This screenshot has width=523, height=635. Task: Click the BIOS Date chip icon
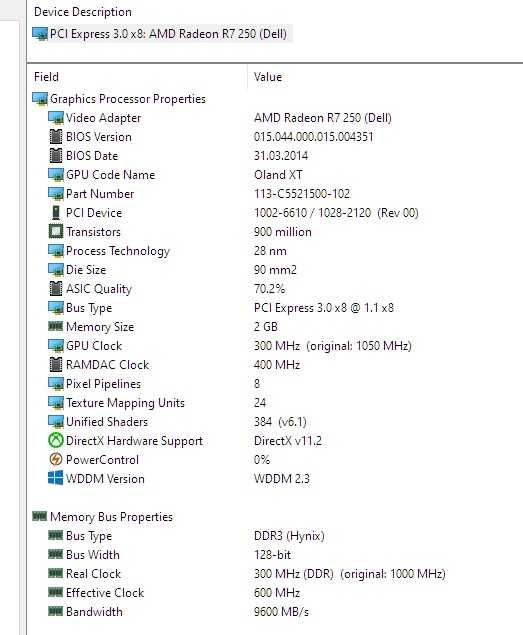(x=56, y=156)
